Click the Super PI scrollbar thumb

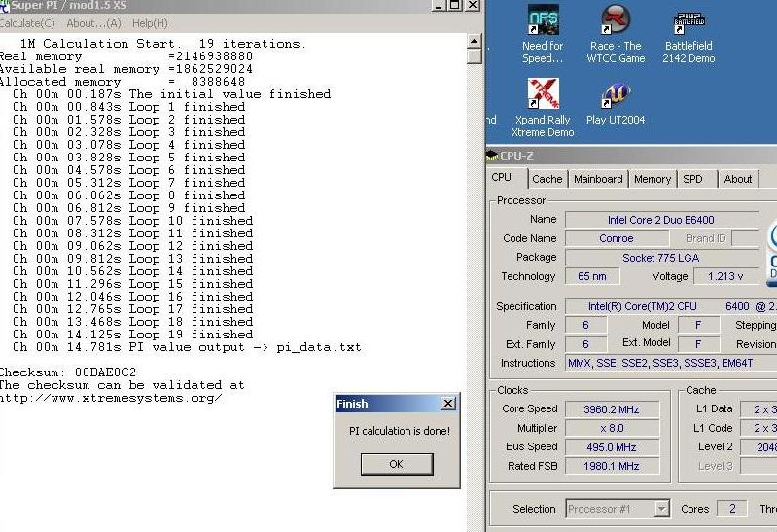point(474,56)
